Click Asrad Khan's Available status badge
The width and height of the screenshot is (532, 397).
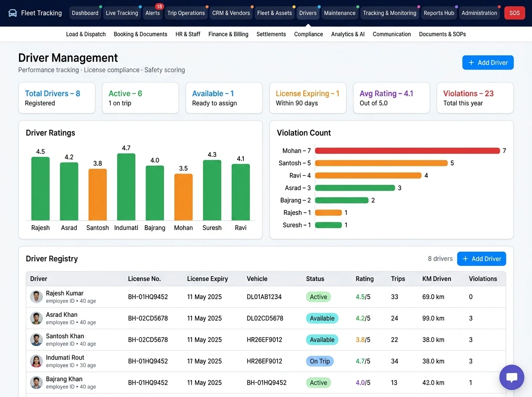[322, 318]
